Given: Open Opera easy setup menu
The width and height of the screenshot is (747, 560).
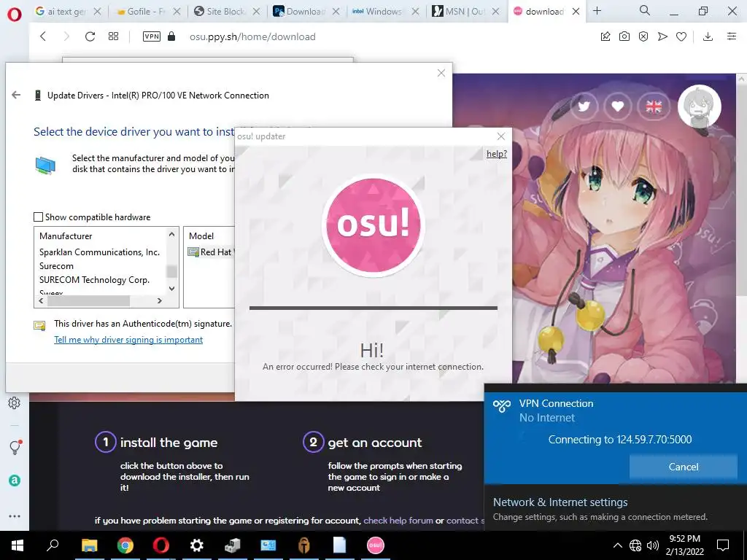Looking at the screenshot, I should pyautogui.click(x=732, y=36).
